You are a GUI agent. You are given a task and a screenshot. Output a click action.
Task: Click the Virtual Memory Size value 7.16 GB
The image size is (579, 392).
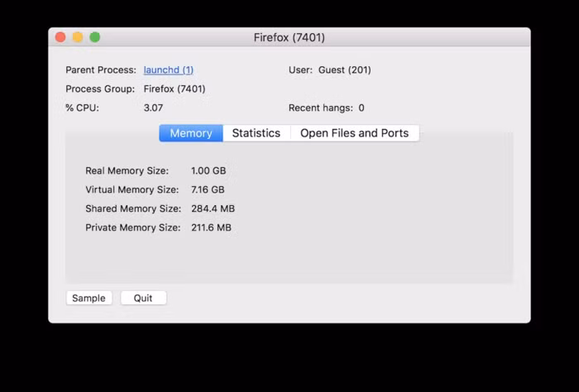[208, 190]
